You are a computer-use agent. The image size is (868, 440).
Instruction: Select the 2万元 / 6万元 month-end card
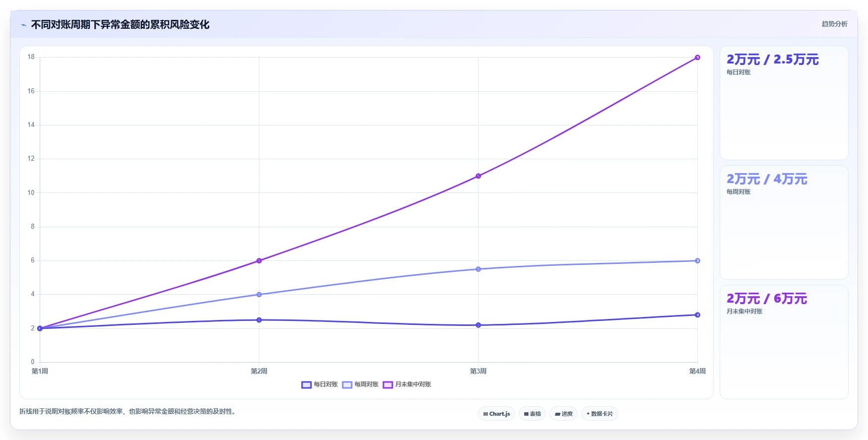tap(784, 342)
